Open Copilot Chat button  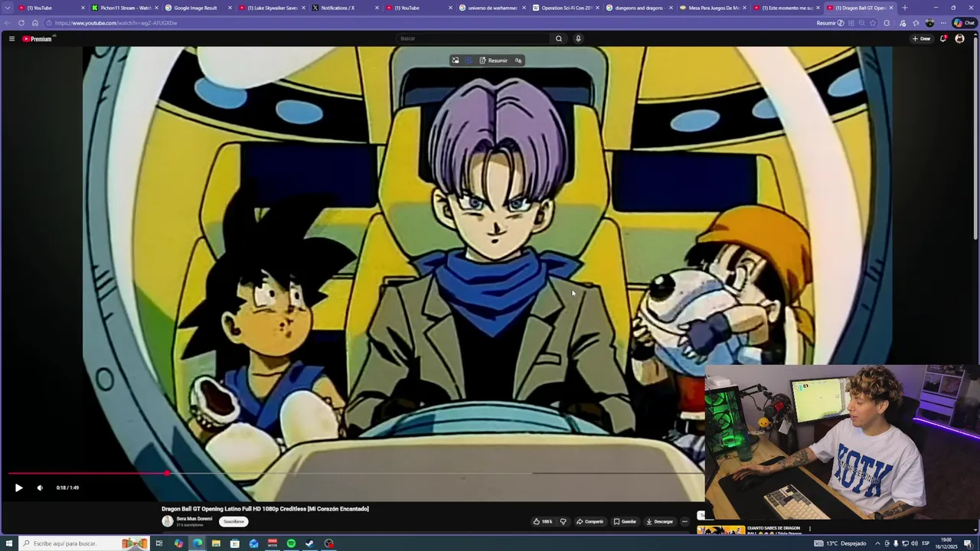(963, 23)
